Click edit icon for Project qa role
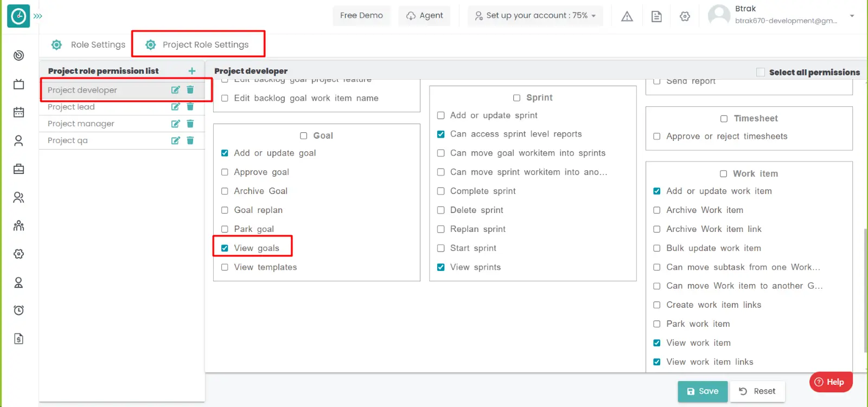Screen dimensions: 868x407 (x=175, y=140)
